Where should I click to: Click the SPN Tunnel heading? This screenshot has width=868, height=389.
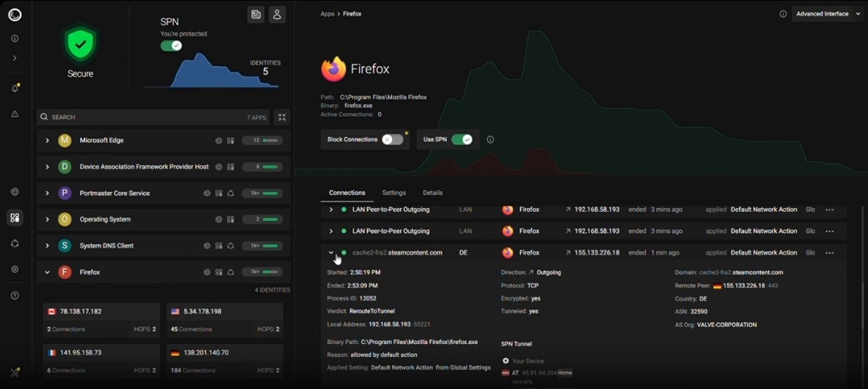pos(517,344)
